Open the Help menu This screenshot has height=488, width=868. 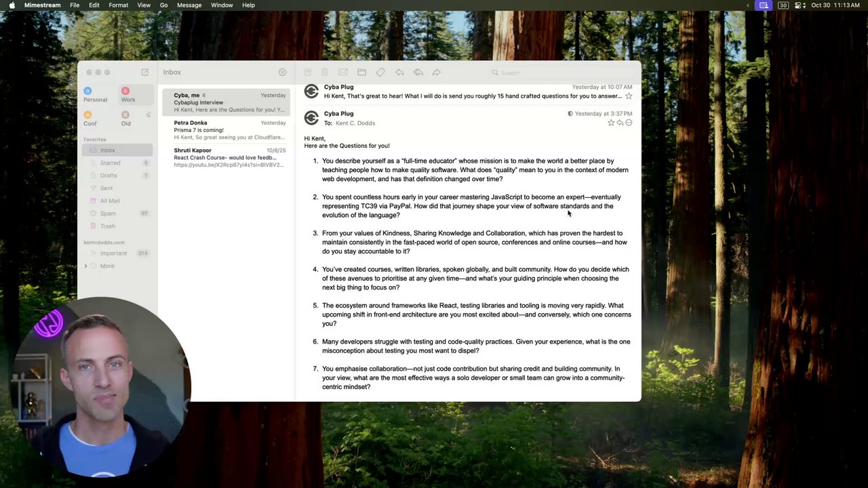(249, 5)
